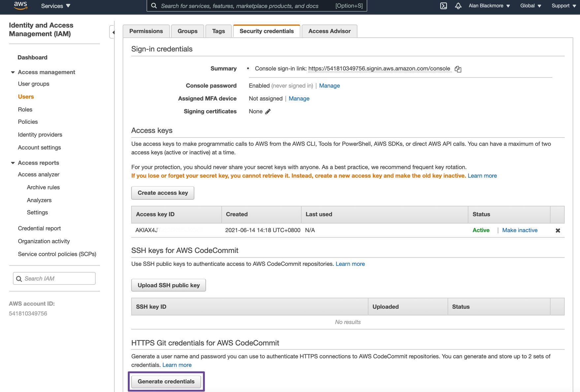Click the AWS home logo
This screenshot has width=580, height=392.
tap(20, 5)
